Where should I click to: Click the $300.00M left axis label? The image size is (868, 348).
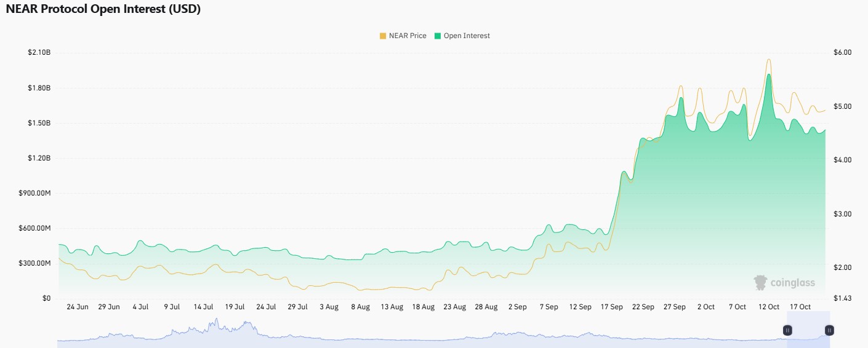34,263
